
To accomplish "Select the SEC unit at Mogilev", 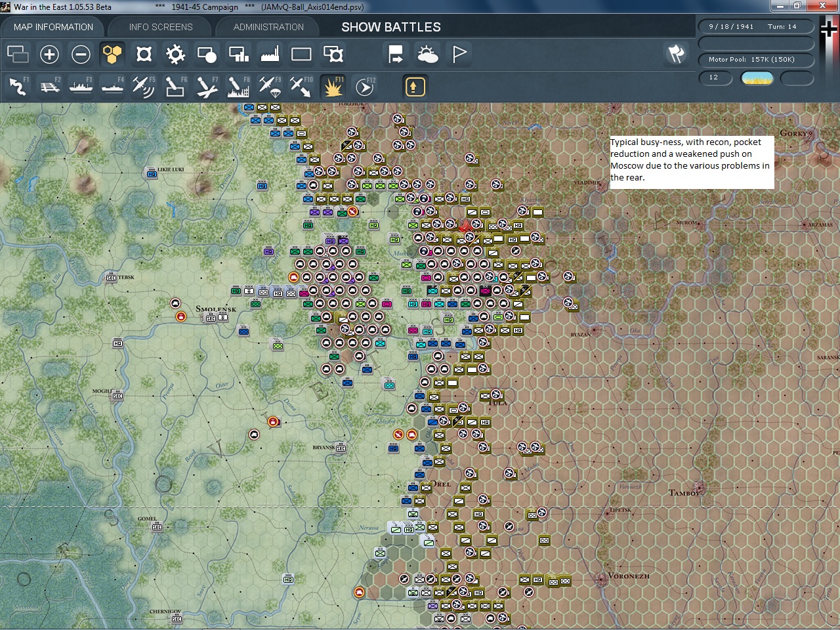I will pyautogui.click(x=117, y=396).
